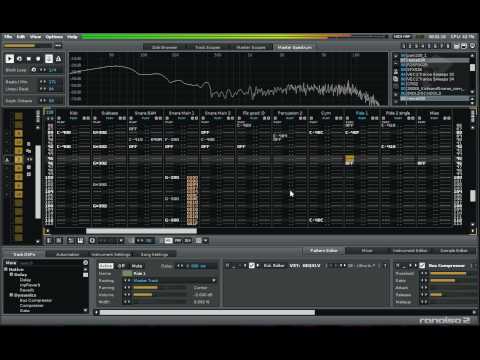Switch to the Track Scopes tab
Image resolution: width=480 pixels, height=360 pixels.
click(x=207, y=47)
